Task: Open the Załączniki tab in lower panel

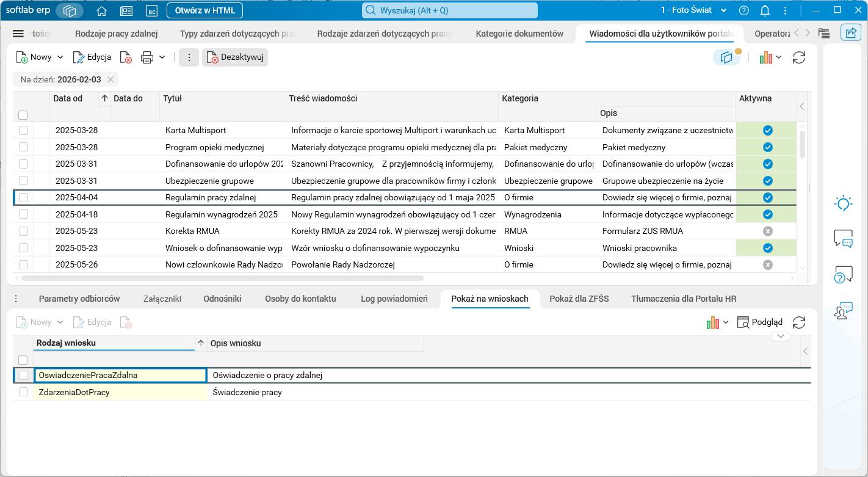Action: tap(162, 299)
